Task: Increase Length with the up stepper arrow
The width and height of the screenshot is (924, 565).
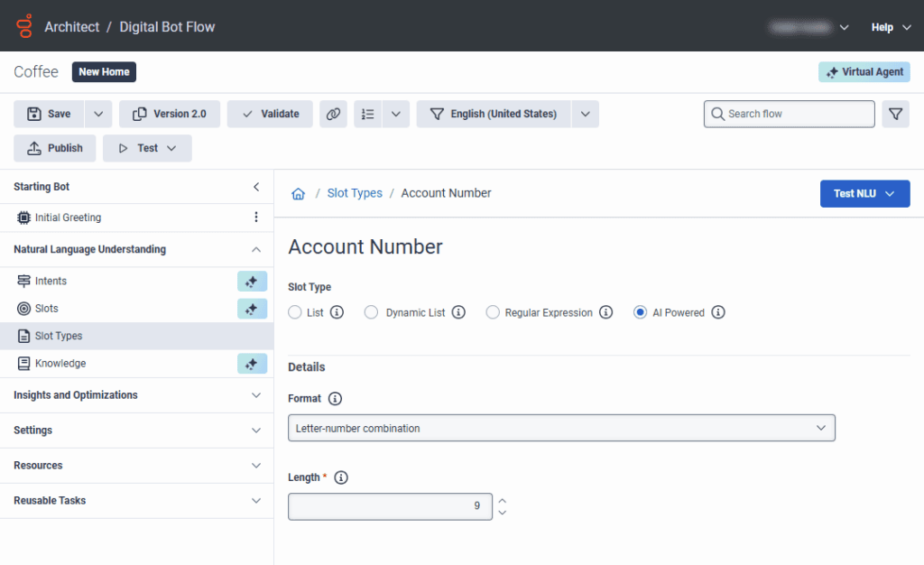Action: point(503,500)
